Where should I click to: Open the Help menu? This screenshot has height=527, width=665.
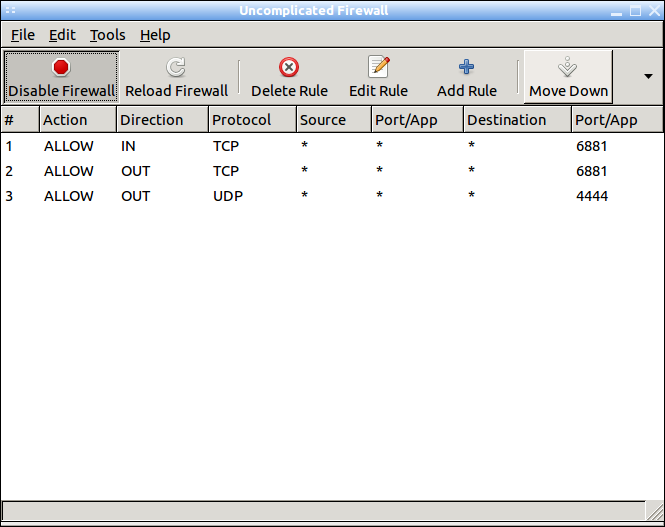click(155, 35)
